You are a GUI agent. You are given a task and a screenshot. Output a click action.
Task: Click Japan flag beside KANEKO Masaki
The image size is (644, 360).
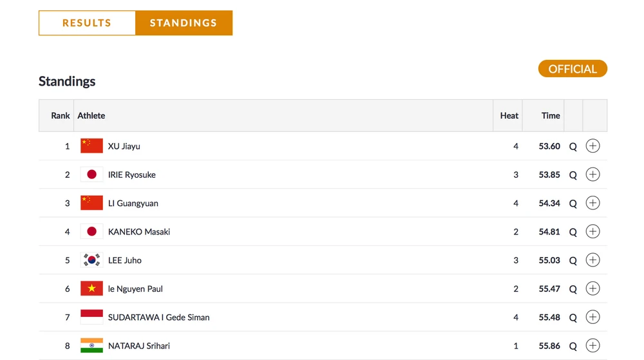coord(91,232)
